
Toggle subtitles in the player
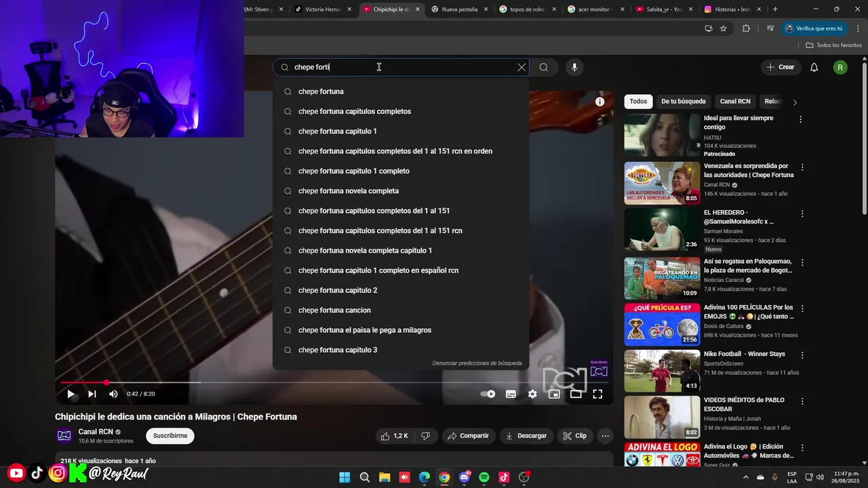511,394
